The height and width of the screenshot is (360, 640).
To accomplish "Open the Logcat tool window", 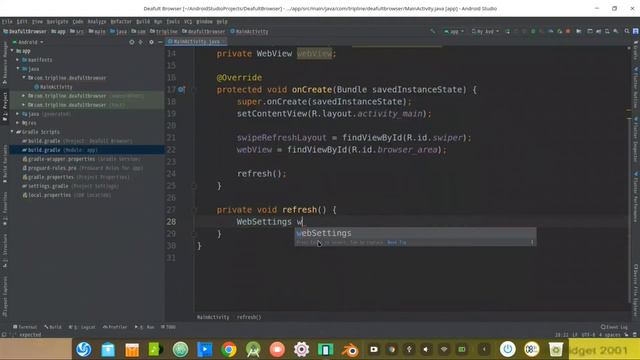I will pos(83,327).
